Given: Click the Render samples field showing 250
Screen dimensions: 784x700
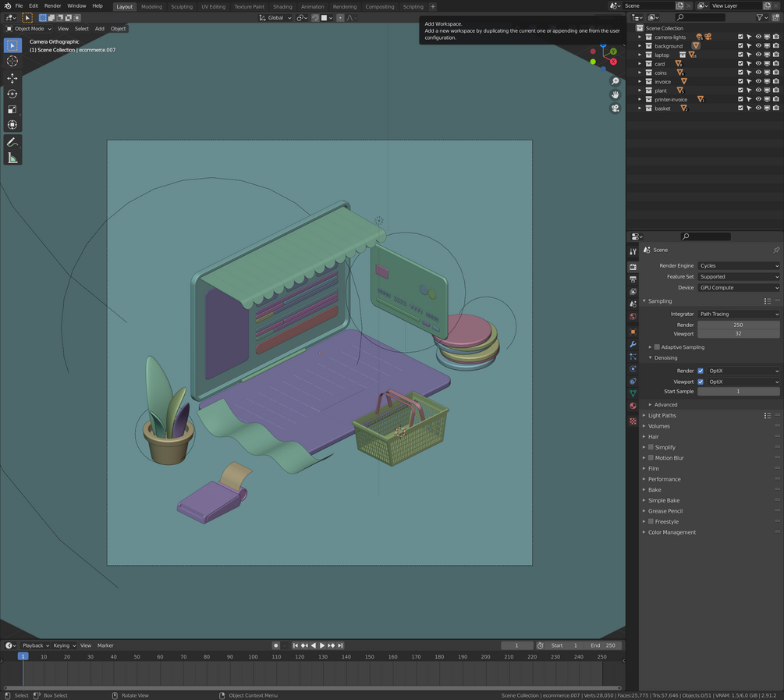Looking at the screenshot, I should coord(739,325).
